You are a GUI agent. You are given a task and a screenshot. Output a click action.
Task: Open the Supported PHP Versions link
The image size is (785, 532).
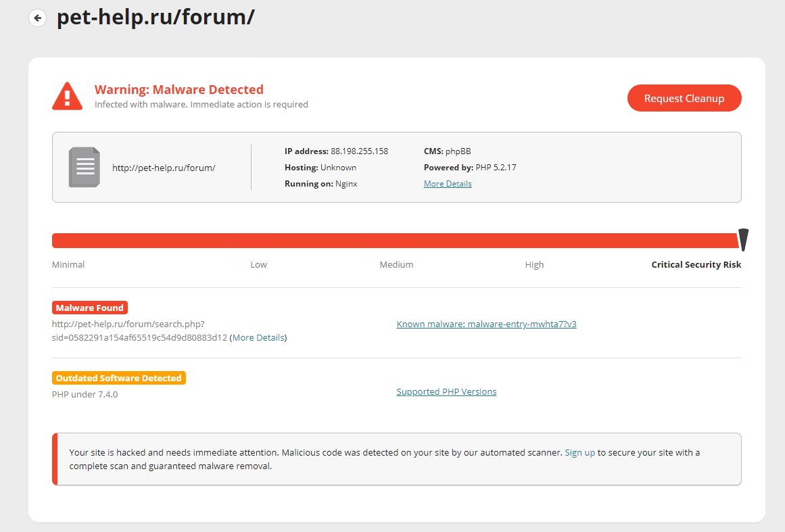tap(446, 391)
